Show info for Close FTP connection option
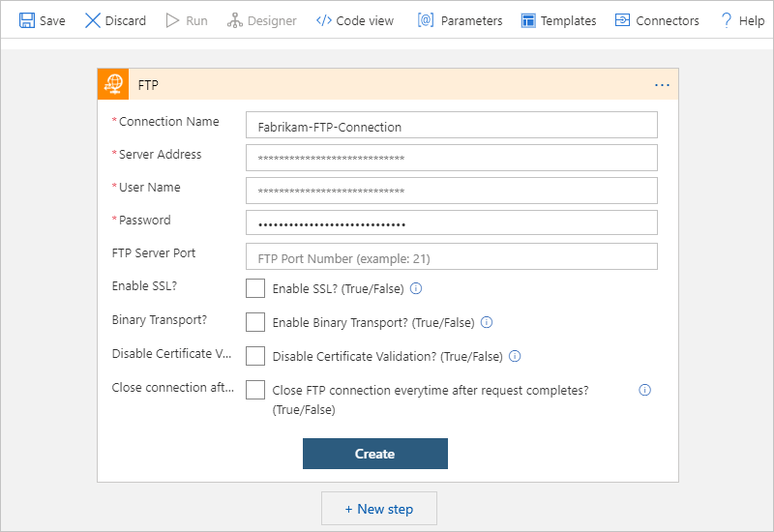Viewport: 774px width, 532px height. [645, 390]
